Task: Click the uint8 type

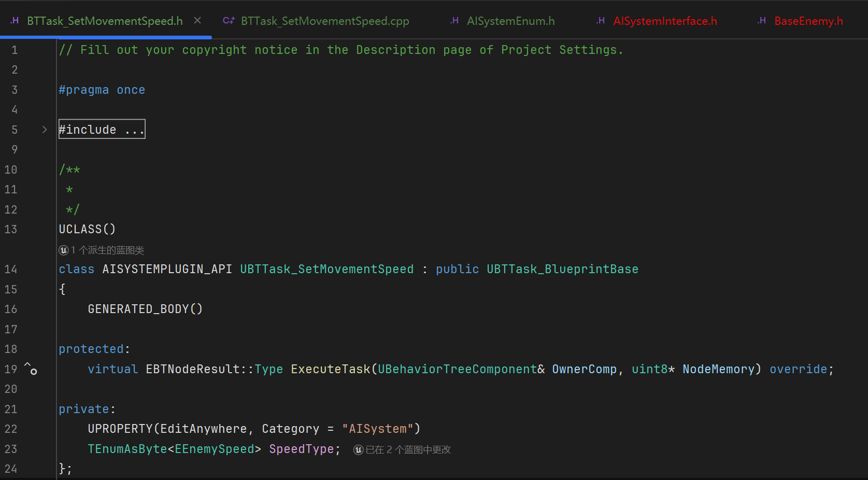Action: (x=649, y=369)
